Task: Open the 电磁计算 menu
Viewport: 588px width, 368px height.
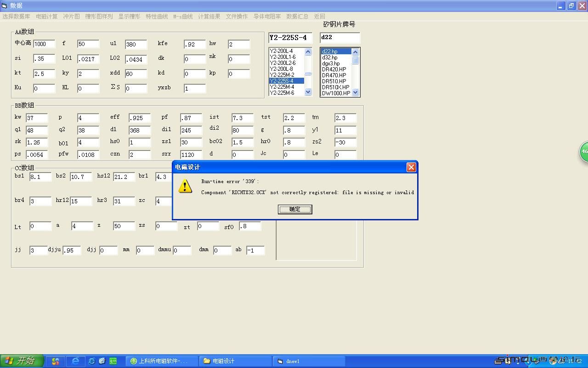Action: click(47, 16)
